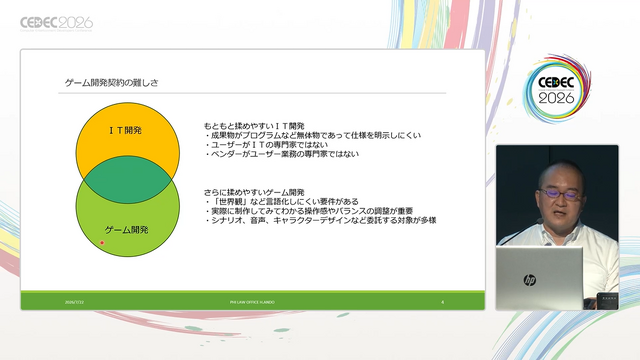The height and width of the screenshot is (360, 640).
Task: Click the bullet about 世界観
Action: (x=281, y=202)
